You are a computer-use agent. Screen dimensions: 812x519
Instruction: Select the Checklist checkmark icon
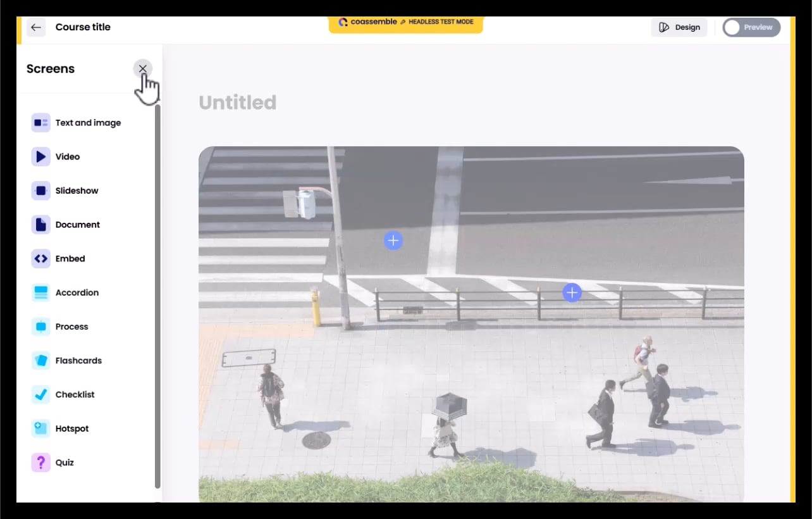(41, 394)
